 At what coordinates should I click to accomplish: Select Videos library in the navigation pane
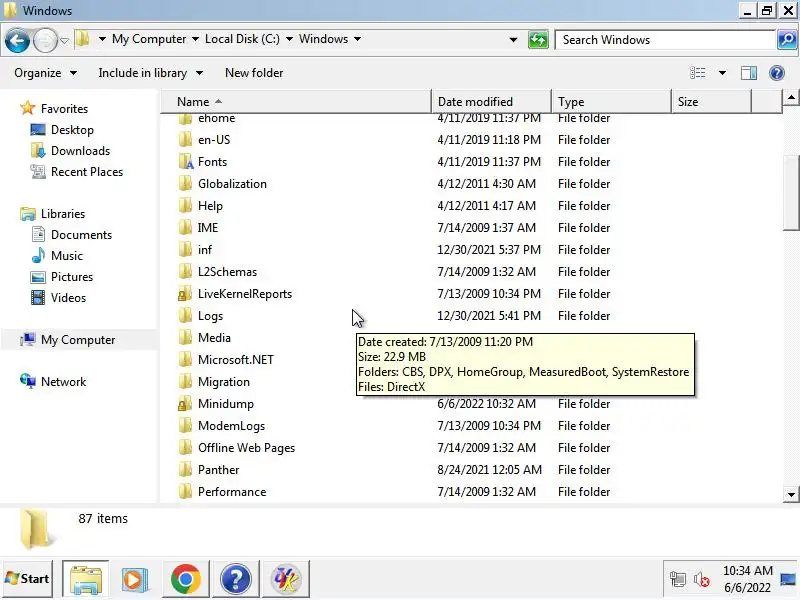[x=68, y=297]
